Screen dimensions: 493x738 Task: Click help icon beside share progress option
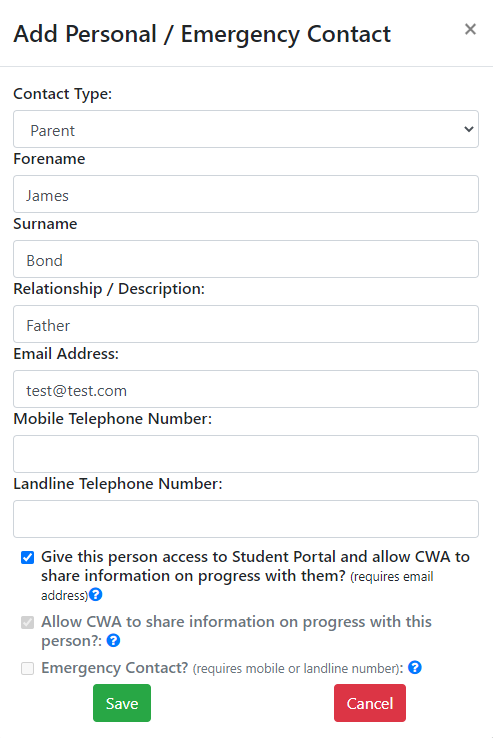[x=113, y=641]
